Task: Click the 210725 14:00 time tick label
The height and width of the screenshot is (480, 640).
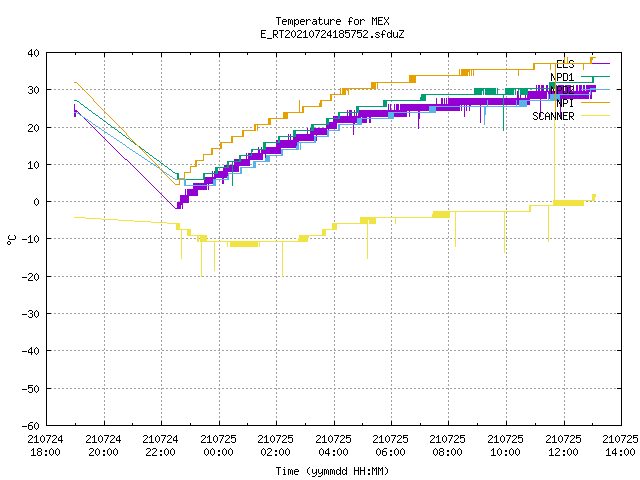Action: 620,446
